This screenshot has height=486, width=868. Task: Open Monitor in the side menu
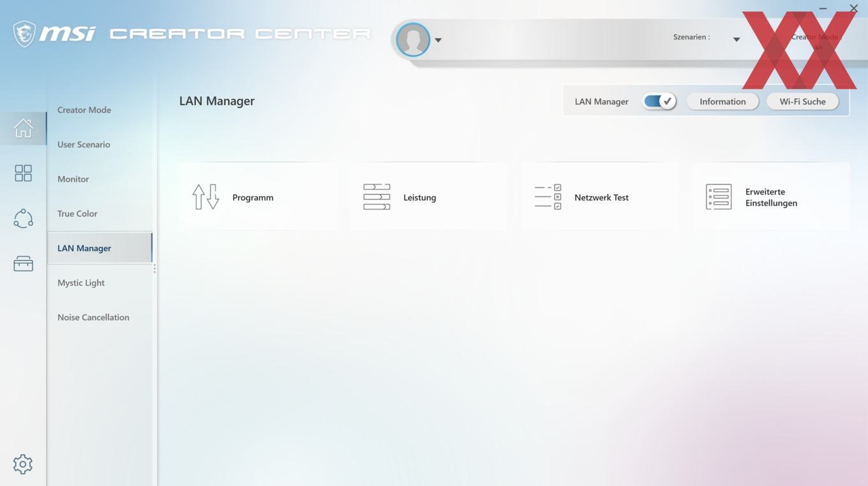[73, 179]
